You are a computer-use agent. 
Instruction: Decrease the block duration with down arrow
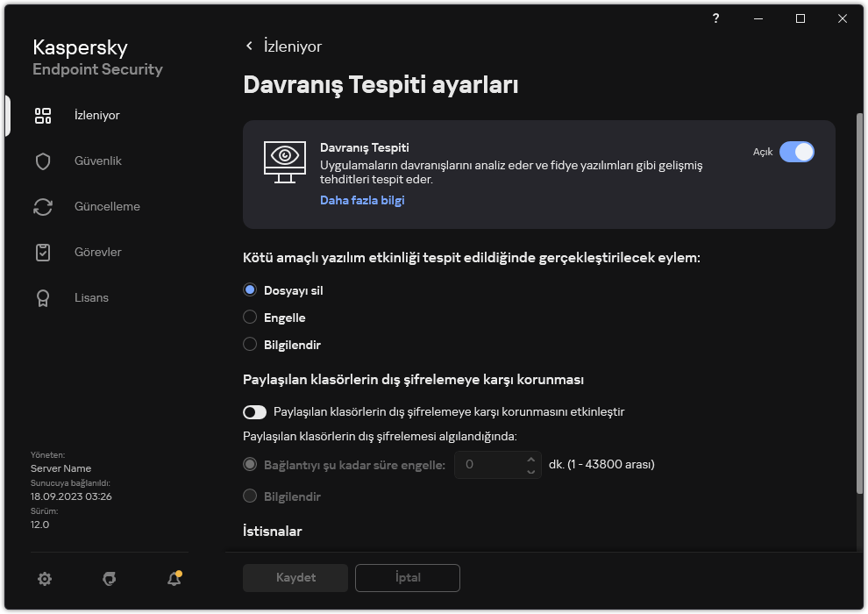point(530,471)
